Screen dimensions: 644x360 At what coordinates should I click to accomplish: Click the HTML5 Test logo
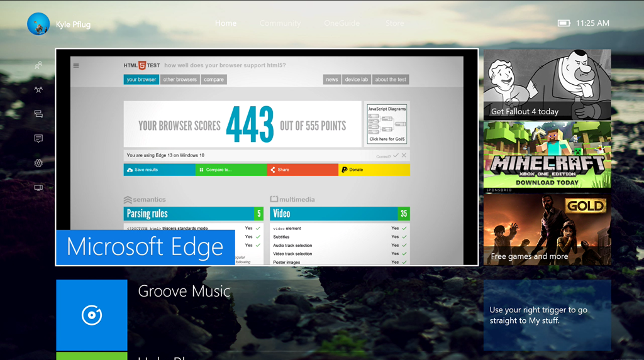[142, 65]
